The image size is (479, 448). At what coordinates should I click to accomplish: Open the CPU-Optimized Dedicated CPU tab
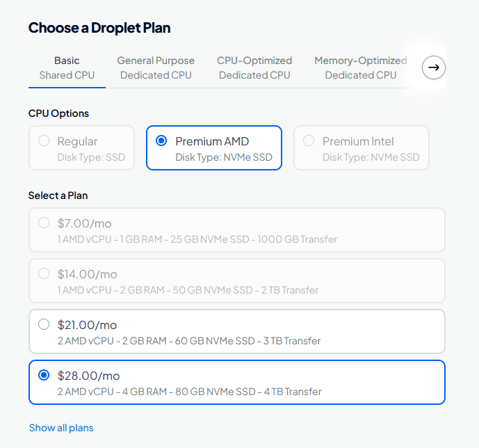(254, 68)
